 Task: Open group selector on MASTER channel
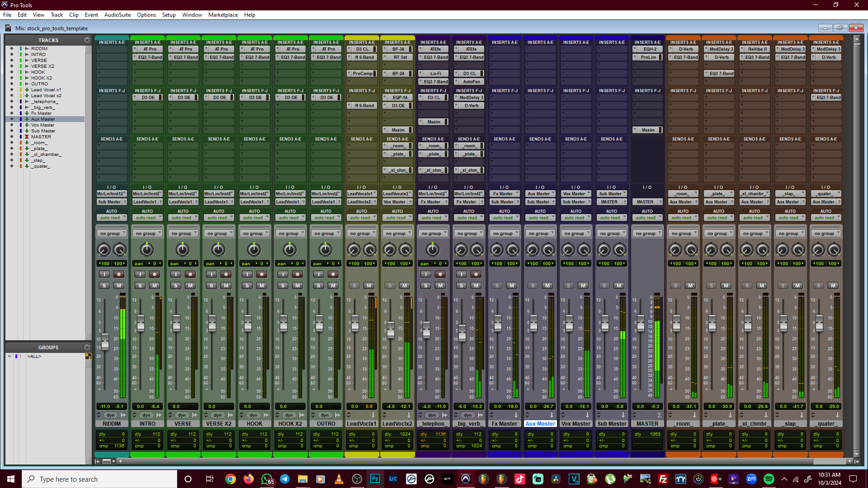click(647, 234)
